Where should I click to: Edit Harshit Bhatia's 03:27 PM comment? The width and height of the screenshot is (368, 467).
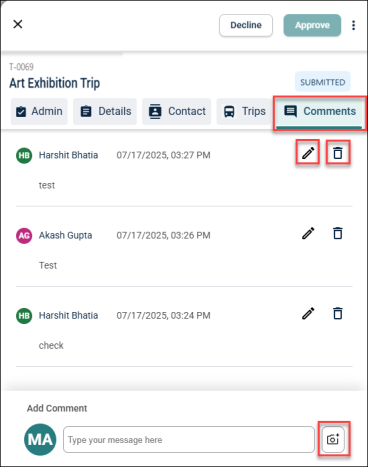308,153
